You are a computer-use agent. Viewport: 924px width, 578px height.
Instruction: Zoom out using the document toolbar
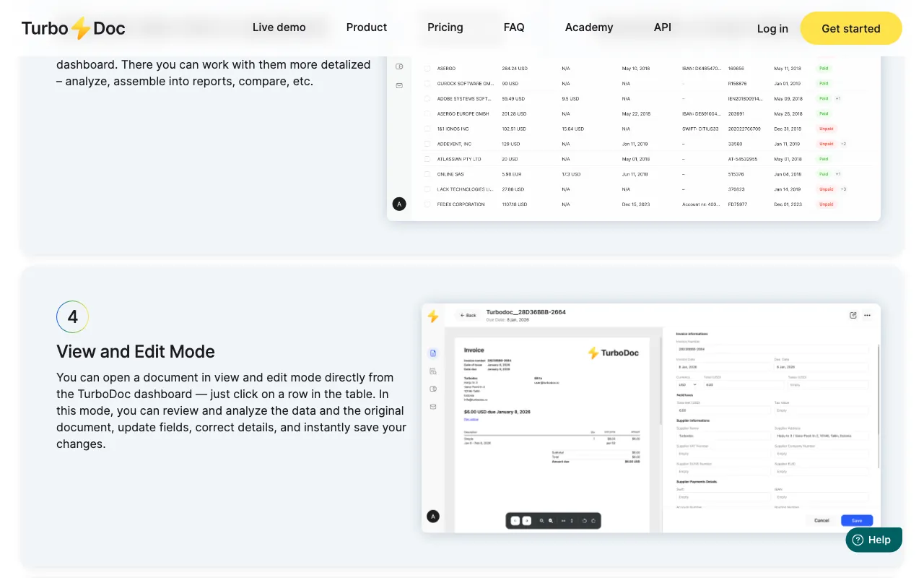pos(541,520)
